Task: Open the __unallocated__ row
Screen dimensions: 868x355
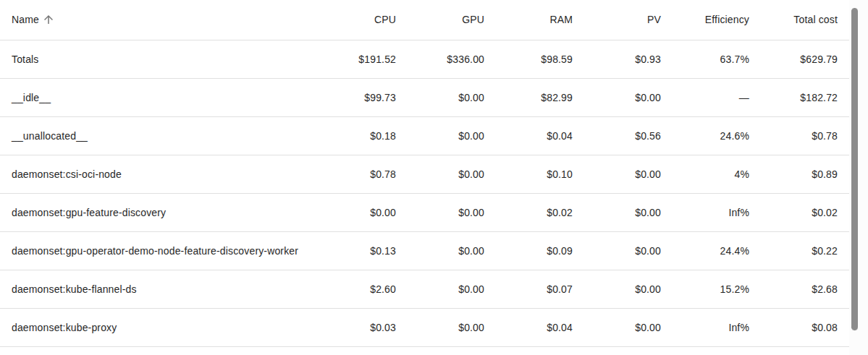Action: (x=424, y=136)
